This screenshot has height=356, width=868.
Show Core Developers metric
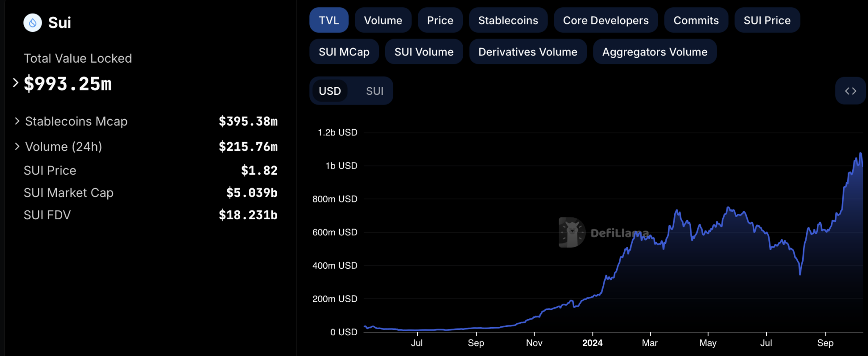[x=605, y=20]
